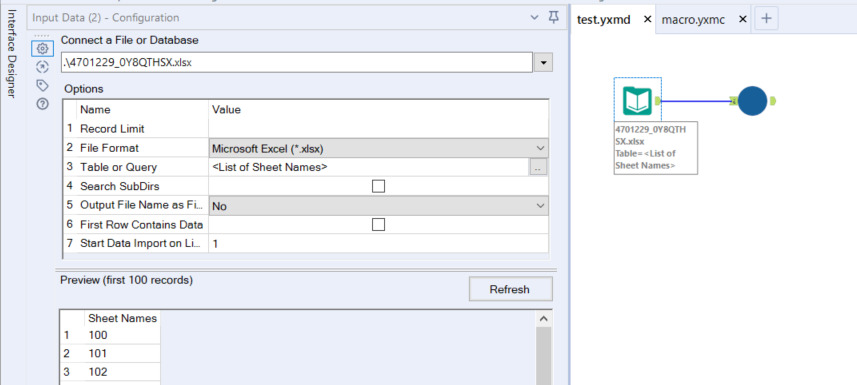Image resolution: width=857 pixels, height=385 pixels.
Task: Close the macro.yxmc tab
Action: 742,19
